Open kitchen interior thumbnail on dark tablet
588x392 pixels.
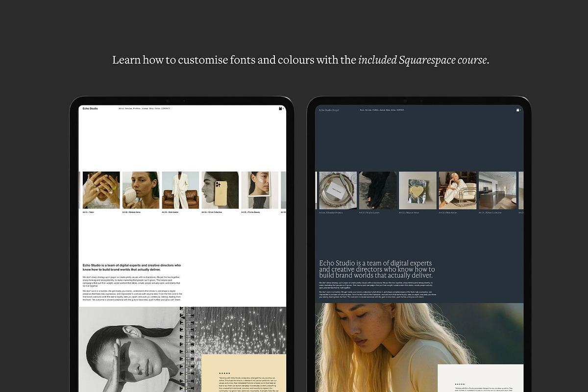[x=497, y=191]
